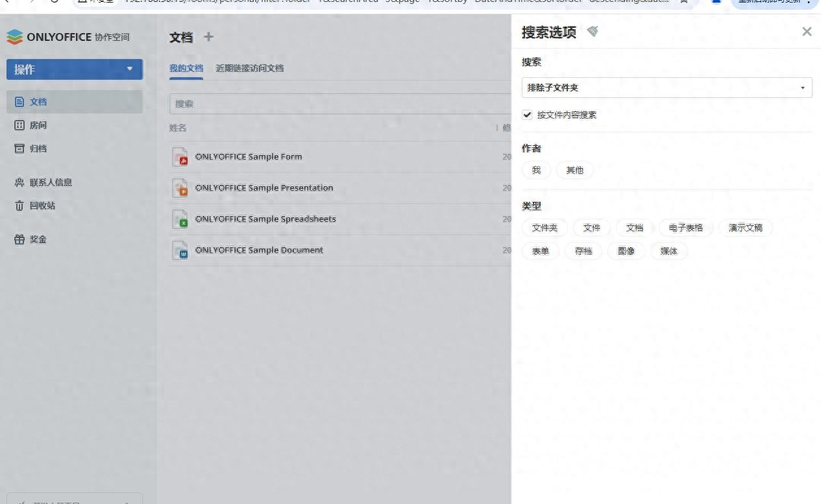
Task: Close the 搜索选项 panel
Action: pos(807,31)
